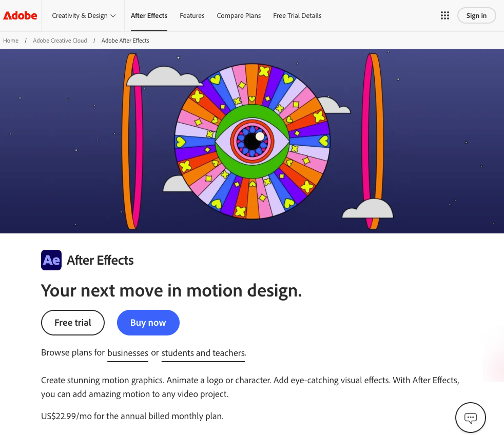Click the US$22.99/mo pricing text
Viewport: 504px width, 435px height.
tap(132, 416)
